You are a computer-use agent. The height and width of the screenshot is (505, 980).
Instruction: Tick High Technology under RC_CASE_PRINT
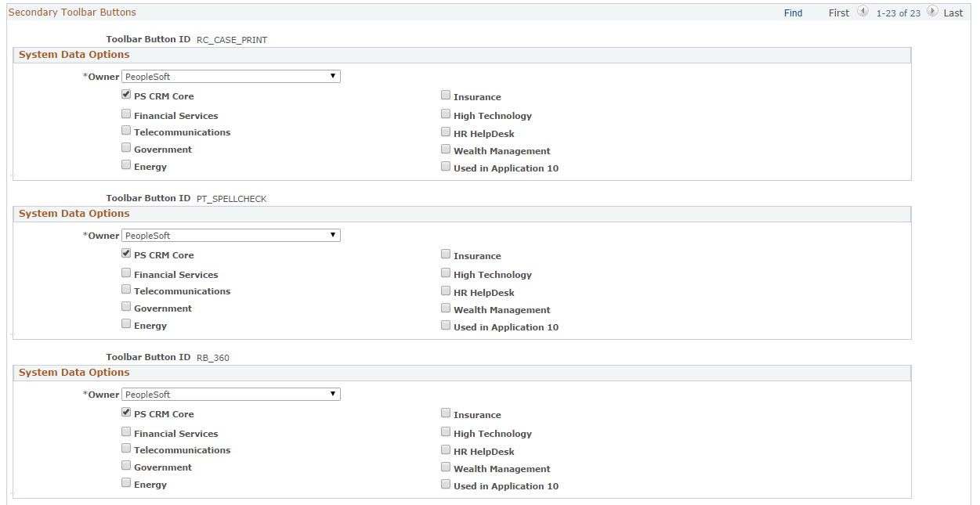pos(446,114)
